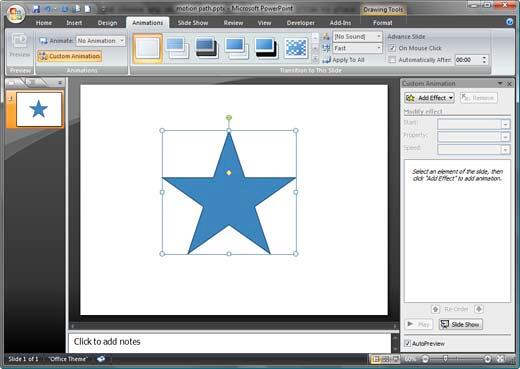The width and height of the screenshot is (520, 369).
Task: Select the No Transition thumbnail
Action: click(147, 48)
